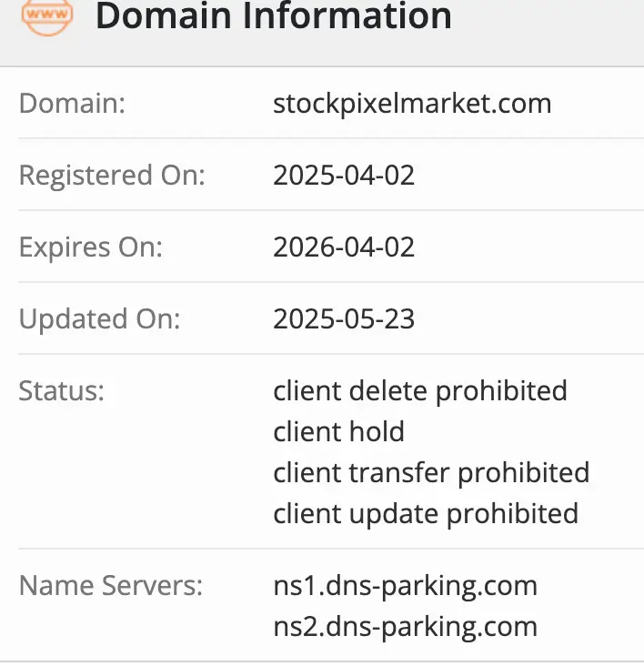Click the 'Status:' field label
This screenshot has width=644, height=666.
point(62,391)
